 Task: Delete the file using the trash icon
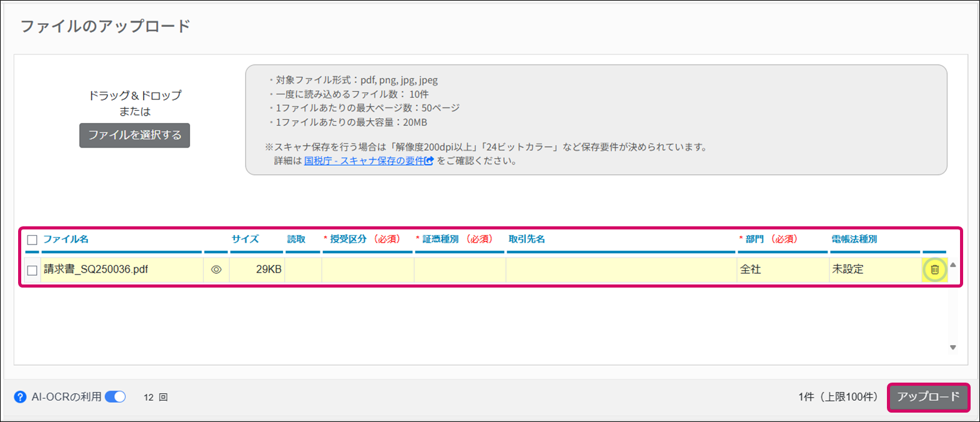[934, 269]
